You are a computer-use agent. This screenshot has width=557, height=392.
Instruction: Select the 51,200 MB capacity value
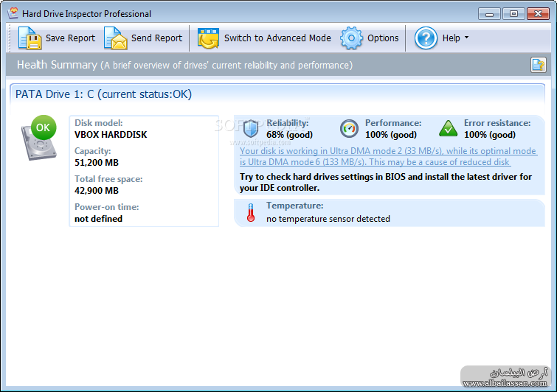(97, 163)
